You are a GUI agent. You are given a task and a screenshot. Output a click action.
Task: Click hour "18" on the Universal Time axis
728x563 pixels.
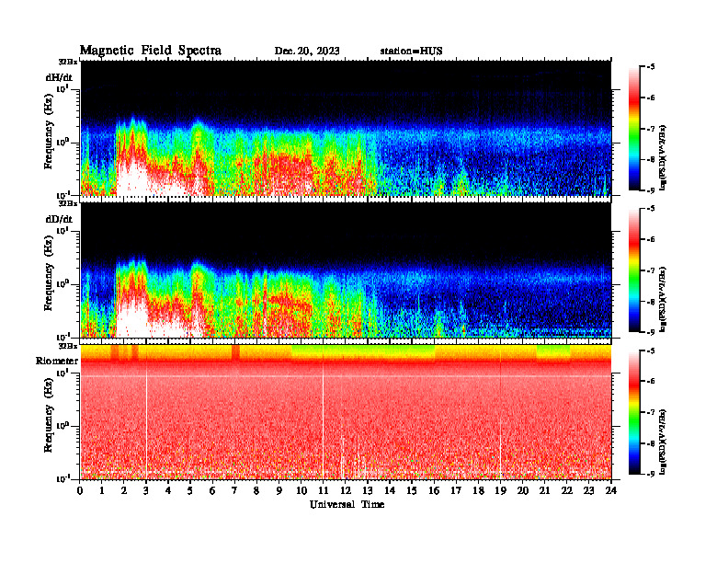478,490
